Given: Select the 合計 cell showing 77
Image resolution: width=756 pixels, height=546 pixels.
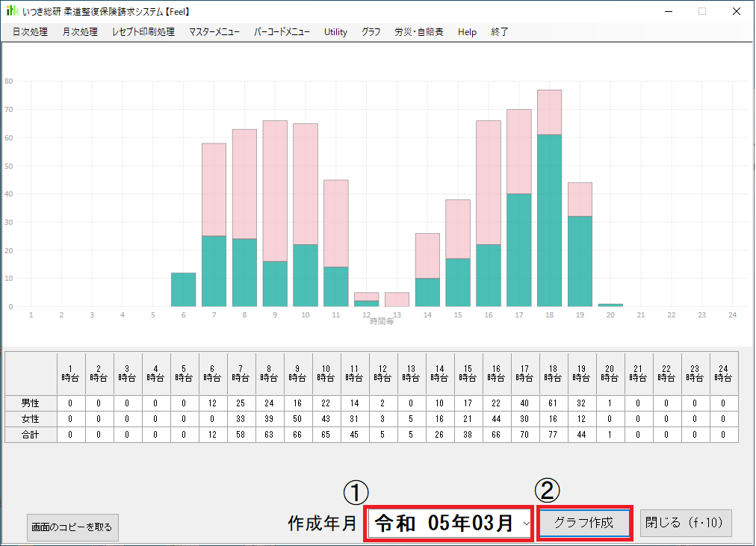Looking at the screenshot, I should (x=554, y=434).
